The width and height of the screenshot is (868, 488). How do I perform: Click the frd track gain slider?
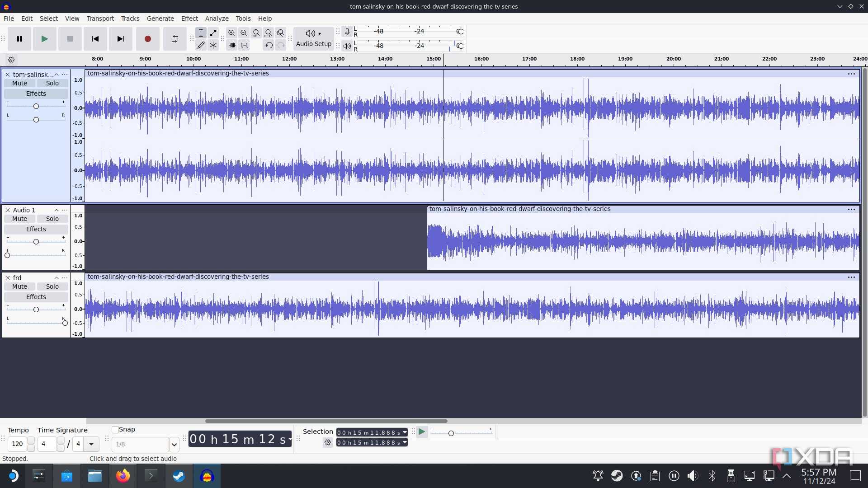coord(36,310)
